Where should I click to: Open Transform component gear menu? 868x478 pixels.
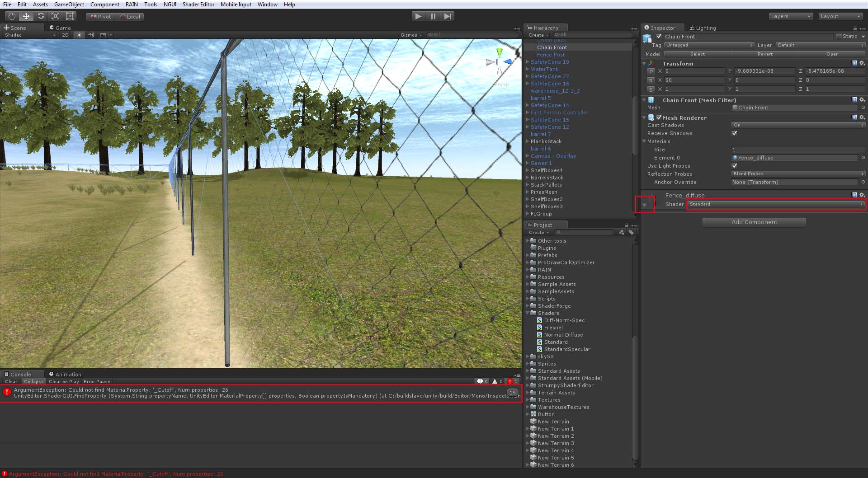pyautogui.click(x=862, y=63)
